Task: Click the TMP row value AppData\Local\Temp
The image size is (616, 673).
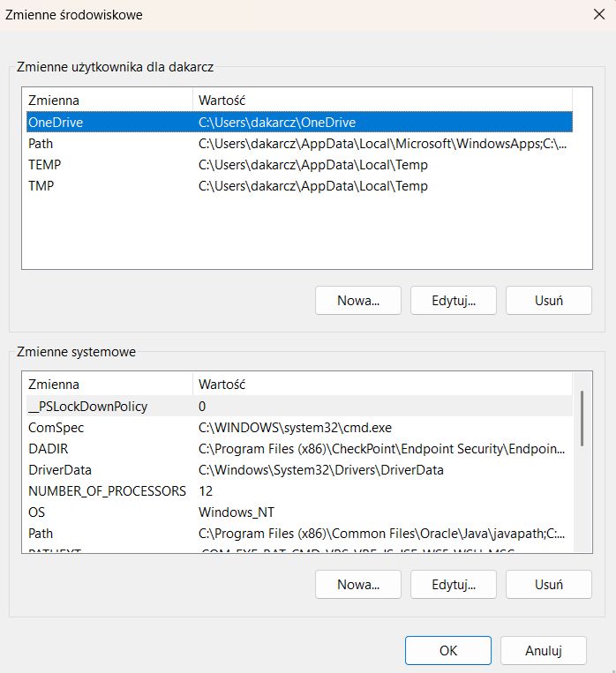Action: coord(313,186)
